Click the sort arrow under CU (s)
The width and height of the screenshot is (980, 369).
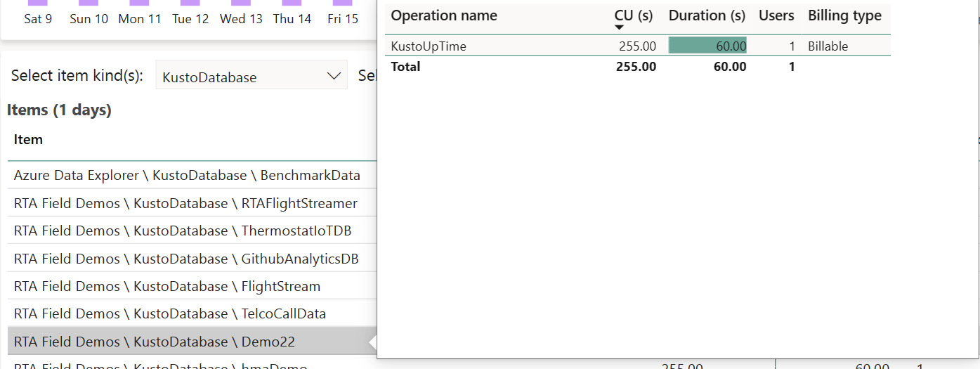click(x=620, y=28)
